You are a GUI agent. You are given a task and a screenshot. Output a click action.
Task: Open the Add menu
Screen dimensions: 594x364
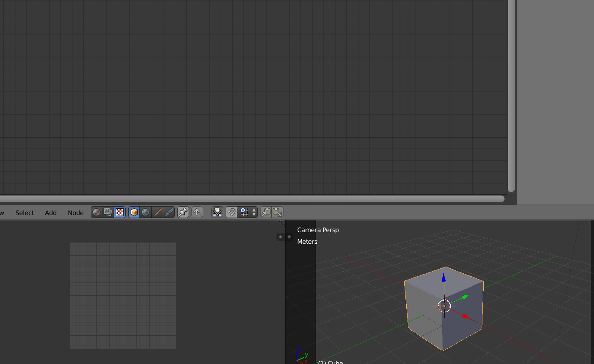(51, 213)
